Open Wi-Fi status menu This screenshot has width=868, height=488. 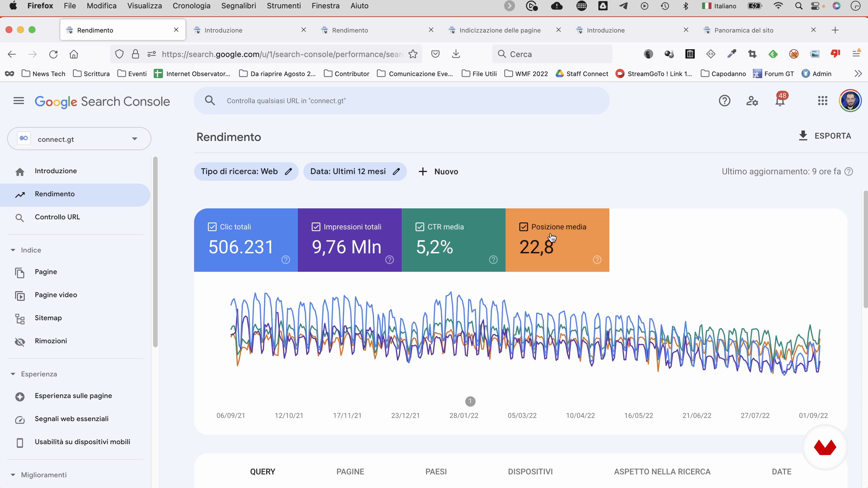(x=778, y=6)
